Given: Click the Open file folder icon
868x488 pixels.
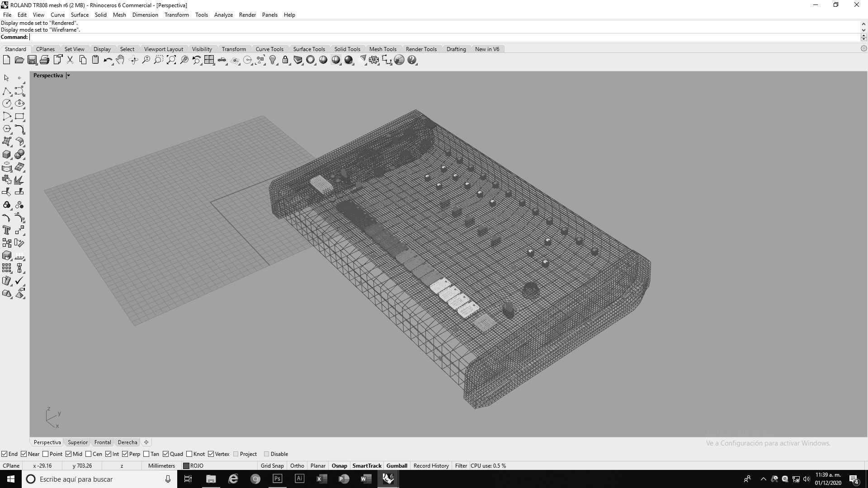Looking at the screenshot, I should (x=19, y=60).
